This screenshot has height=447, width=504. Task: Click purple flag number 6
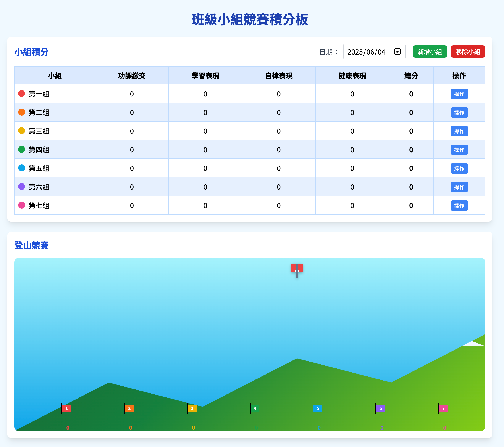tap(380, 408)
